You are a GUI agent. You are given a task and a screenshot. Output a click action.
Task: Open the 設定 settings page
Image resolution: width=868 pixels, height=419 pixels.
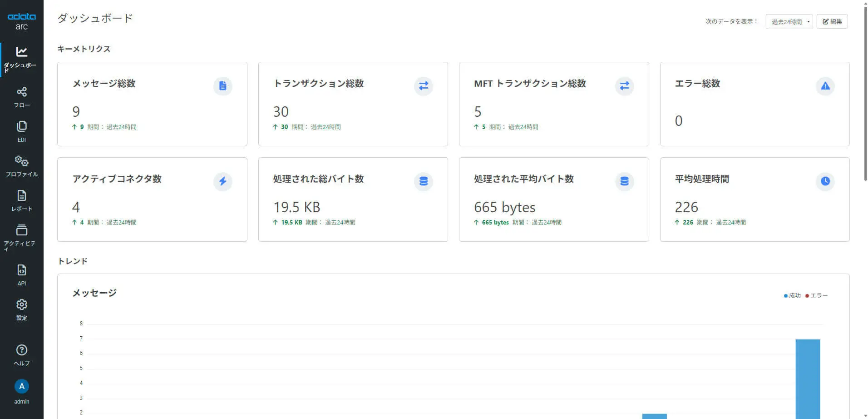21,310
